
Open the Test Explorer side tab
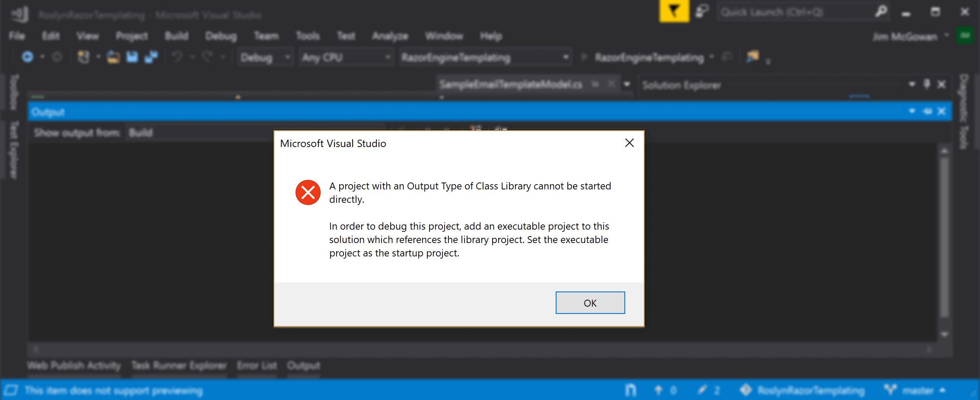14,150
